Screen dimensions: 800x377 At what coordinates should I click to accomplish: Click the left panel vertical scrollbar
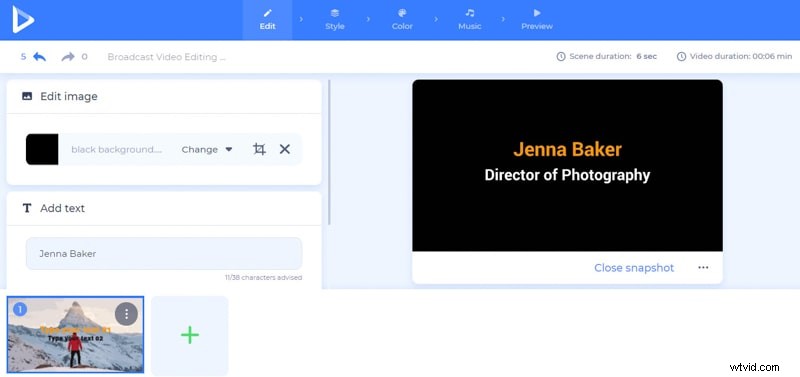tap(329, 152)
